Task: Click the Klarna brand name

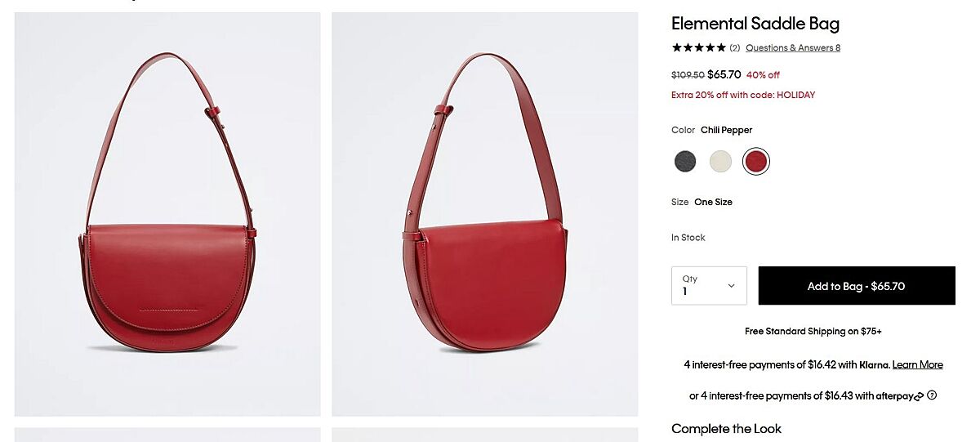Action: click(x=874, y=365)
